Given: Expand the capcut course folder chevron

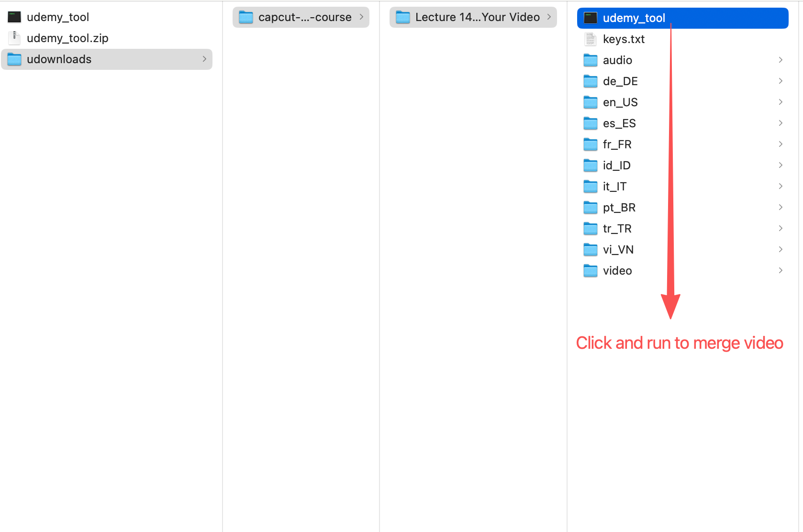Looking at the screenshot, I should pos(361,17).
